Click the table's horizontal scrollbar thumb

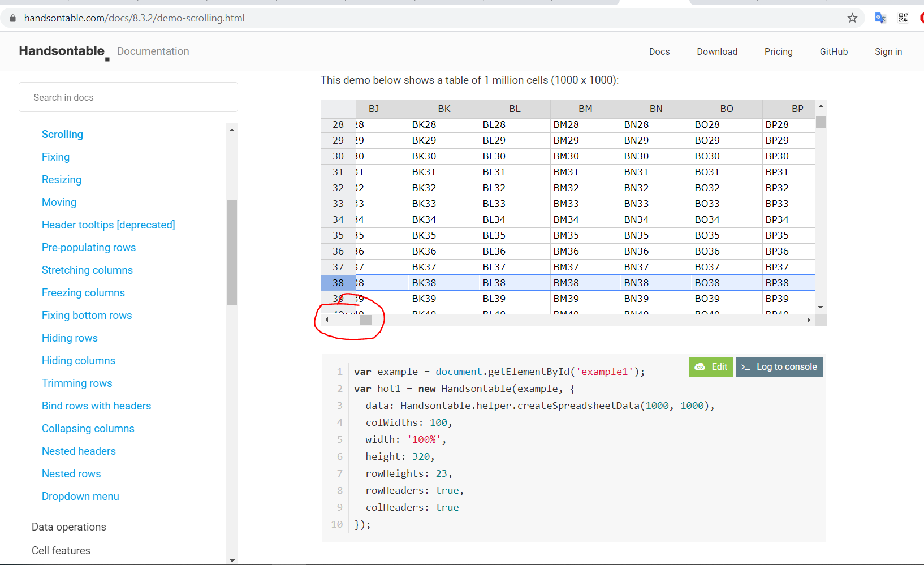tap(366, 320)
